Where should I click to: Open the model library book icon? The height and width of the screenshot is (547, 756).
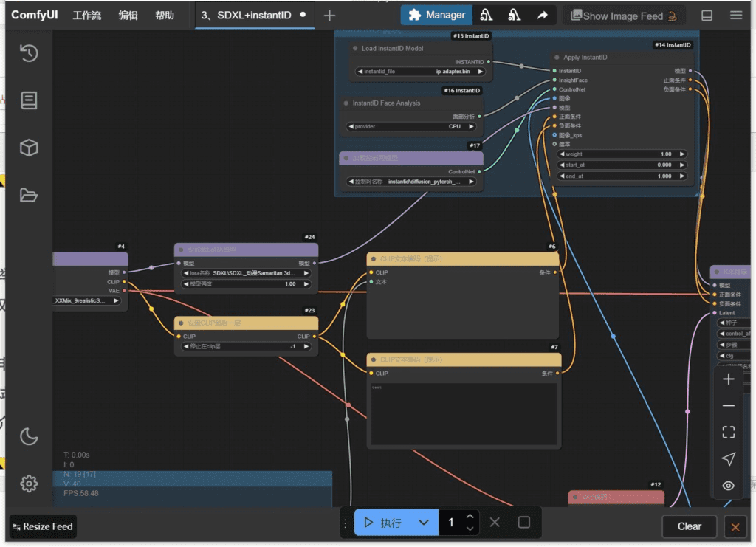(x=29, y=100)
